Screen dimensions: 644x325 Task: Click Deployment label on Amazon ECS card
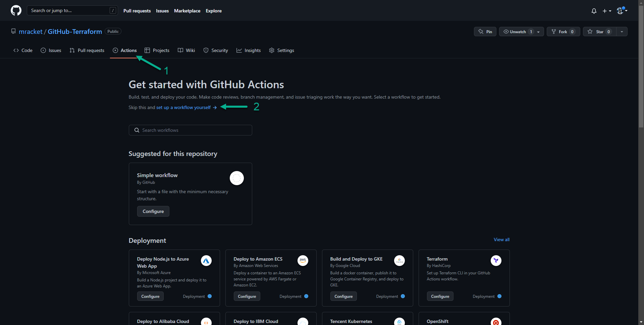pos(290,296)
